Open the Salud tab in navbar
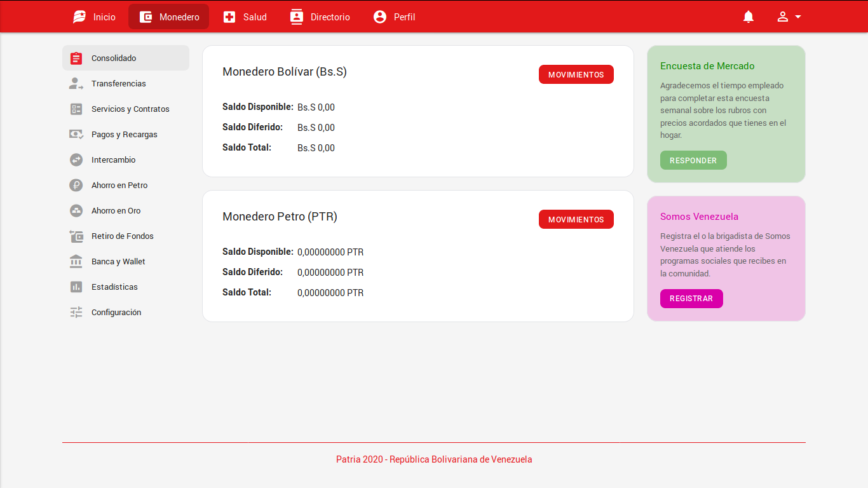Viewport: 868px width, 488px height. coord(245,17)
